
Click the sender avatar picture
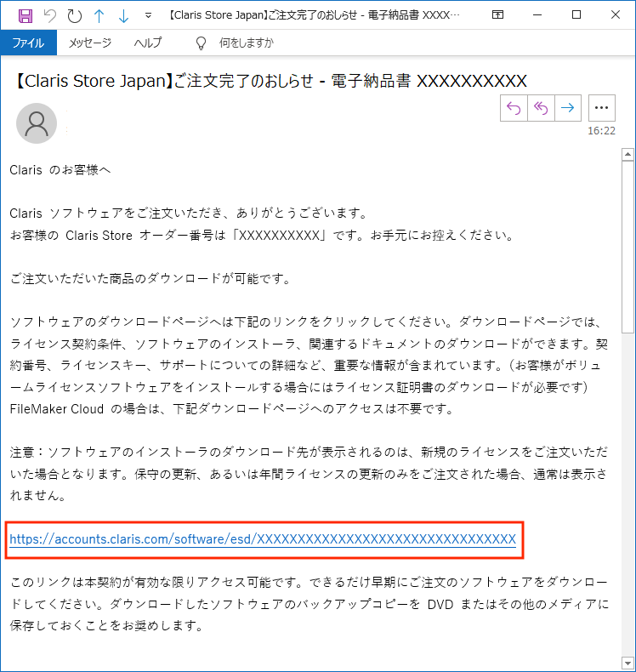click(37, 123)
